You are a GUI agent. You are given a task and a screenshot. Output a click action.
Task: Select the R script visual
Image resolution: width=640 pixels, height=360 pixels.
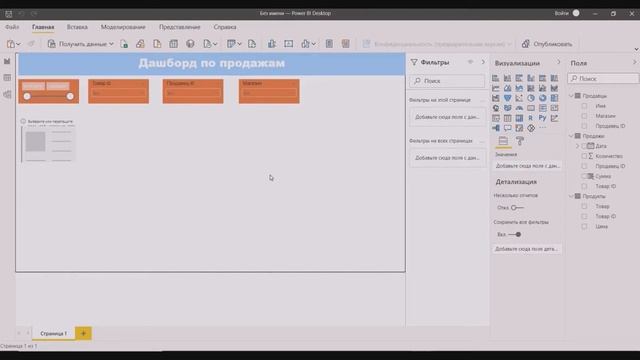(531, 118)
